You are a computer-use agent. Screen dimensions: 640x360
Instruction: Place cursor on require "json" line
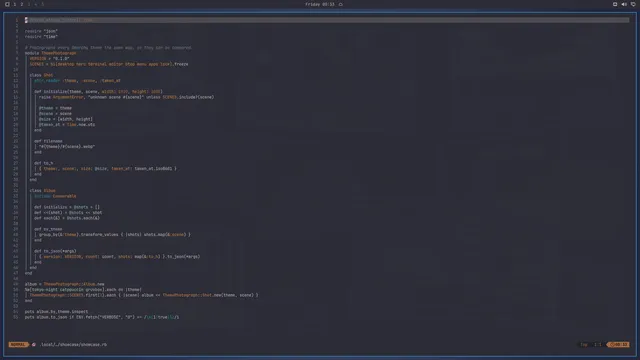pos(41,31)
